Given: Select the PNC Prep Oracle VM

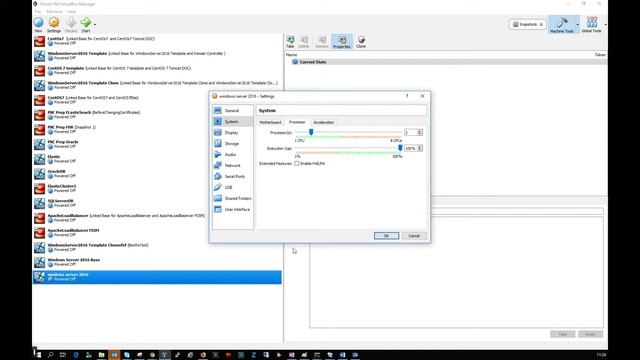Looking at the screenshot, I should pos(157,144).
